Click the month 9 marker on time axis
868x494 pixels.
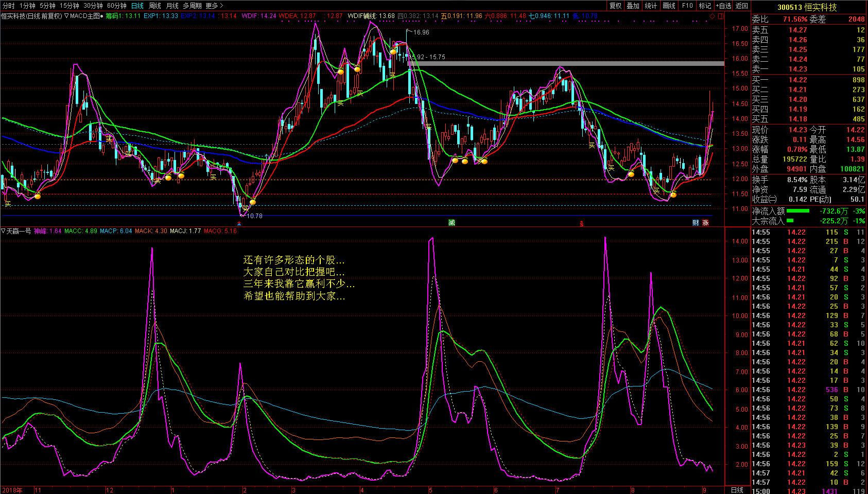704,490
